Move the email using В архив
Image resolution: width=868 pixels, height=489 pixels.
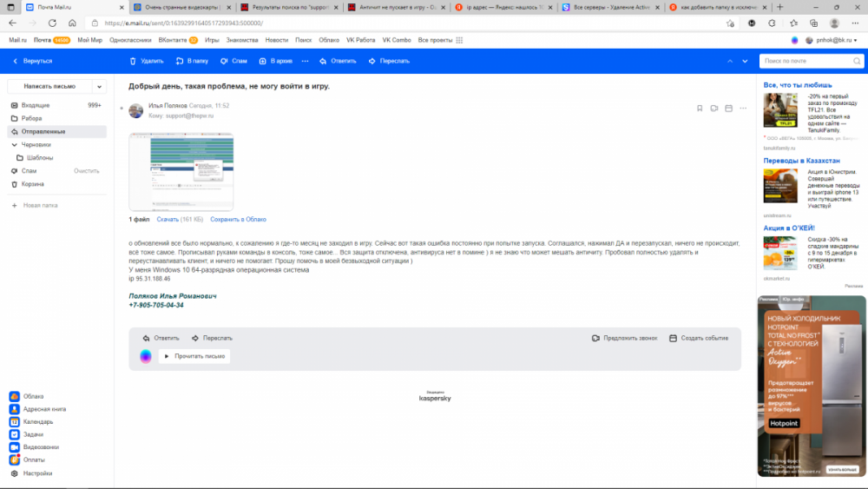pos(275,61)
